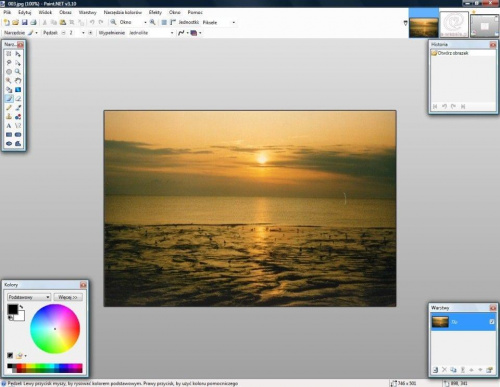Click the Zoom in magnifier icon
This screenshot has height=387, width=500.
coord(152,22)
